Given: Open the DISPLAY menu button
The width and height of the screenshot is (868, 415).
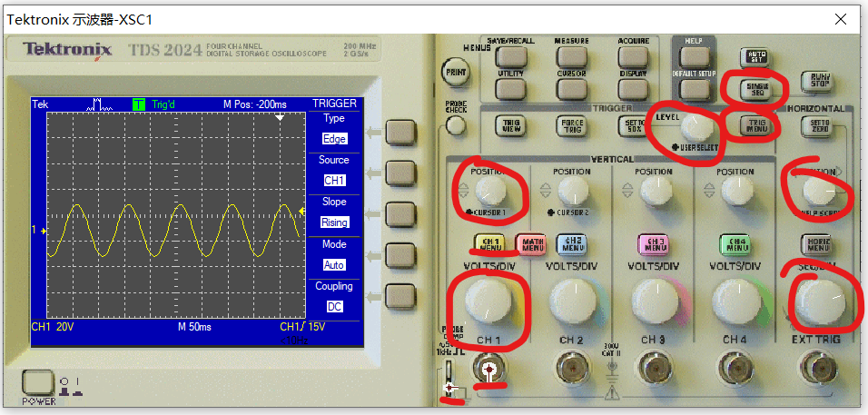Looking at the screenshot, I should (633, 88).
